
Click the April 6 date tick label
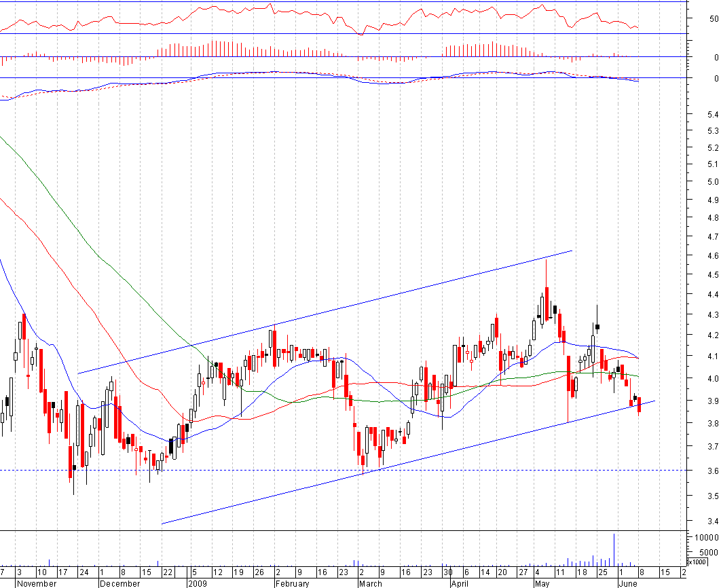(466, 572)
